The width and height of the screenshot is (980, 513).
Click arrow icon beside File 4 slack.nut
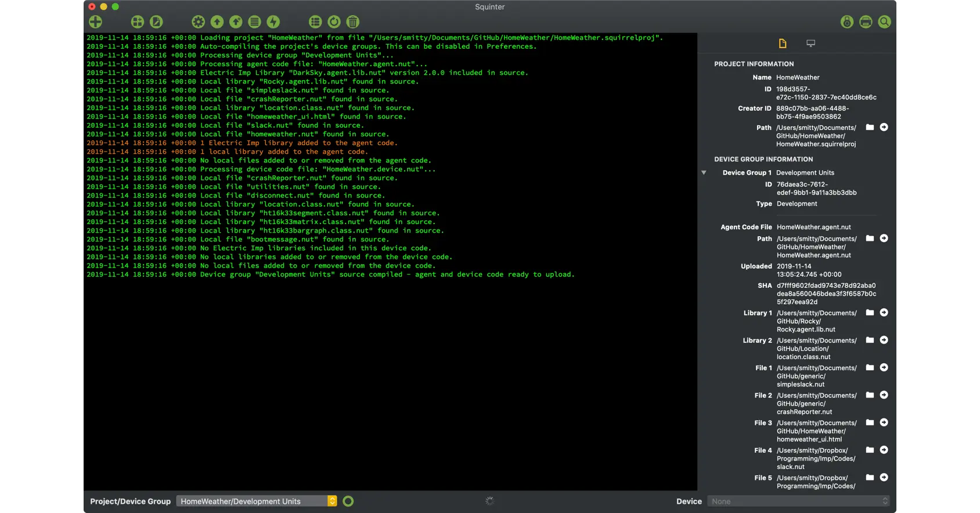884,450
